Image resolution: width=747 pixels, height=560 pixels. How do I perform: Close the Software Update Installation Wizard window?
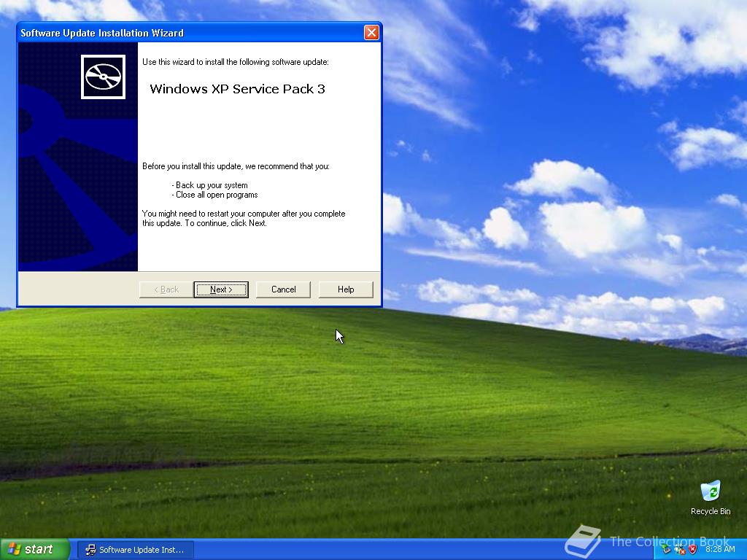click(x=371, y=32)
